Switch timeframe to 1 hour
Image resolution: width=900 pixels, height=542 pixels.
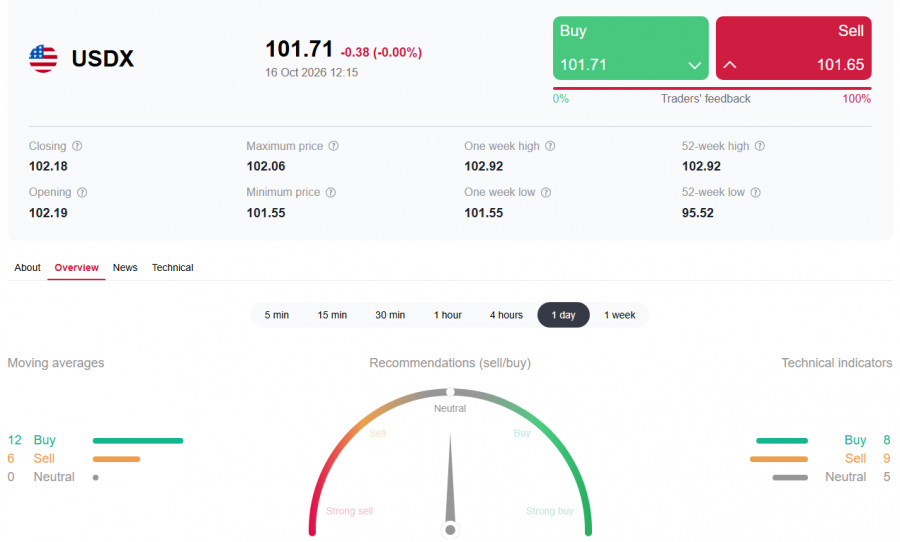coord(448,315)
